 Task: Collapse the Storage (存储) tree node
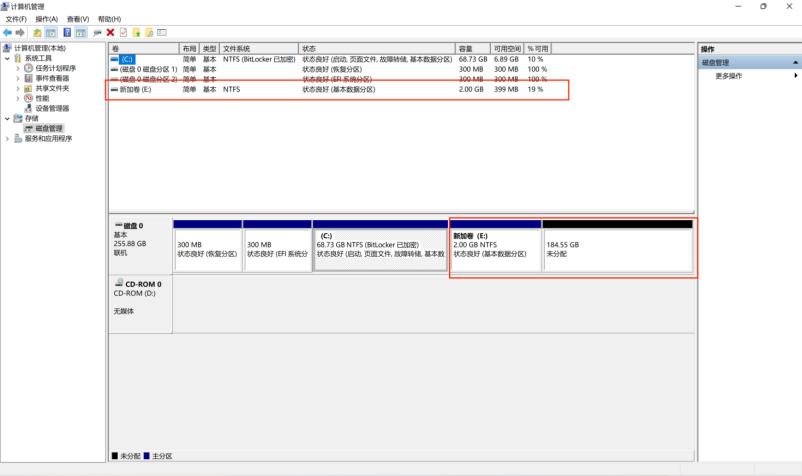(x=7, y=118)
